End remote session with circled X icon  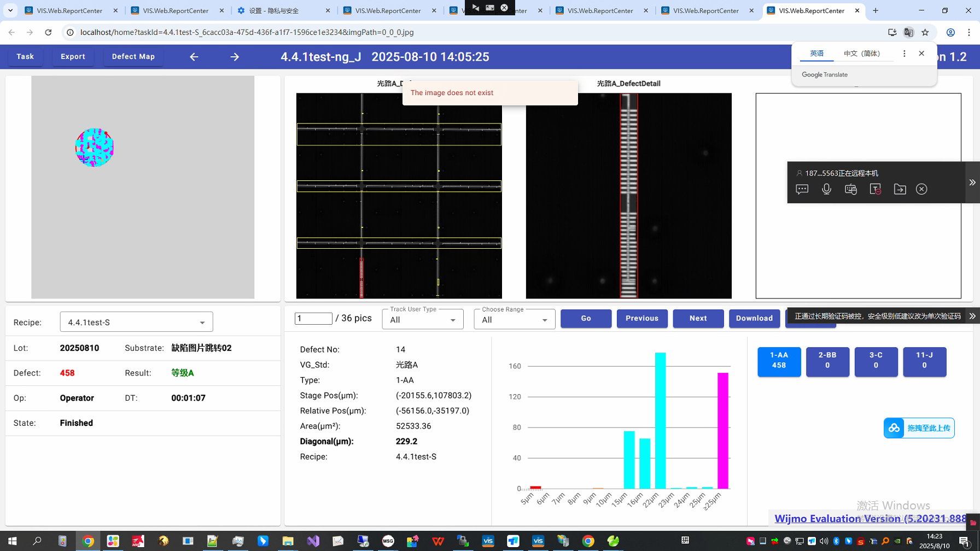coord(921,189)
